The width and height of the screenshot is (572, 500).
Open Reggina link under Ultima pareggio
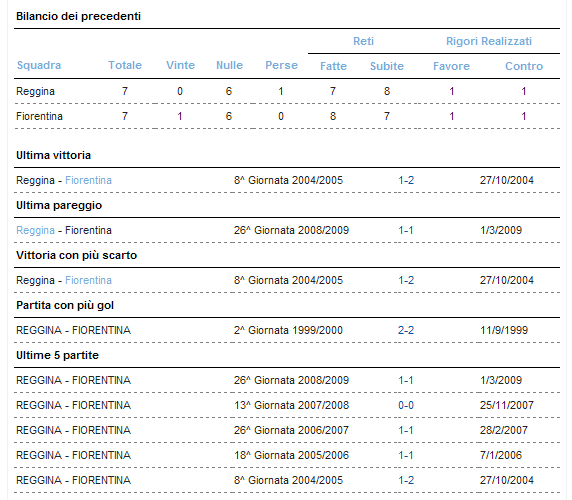35,230
